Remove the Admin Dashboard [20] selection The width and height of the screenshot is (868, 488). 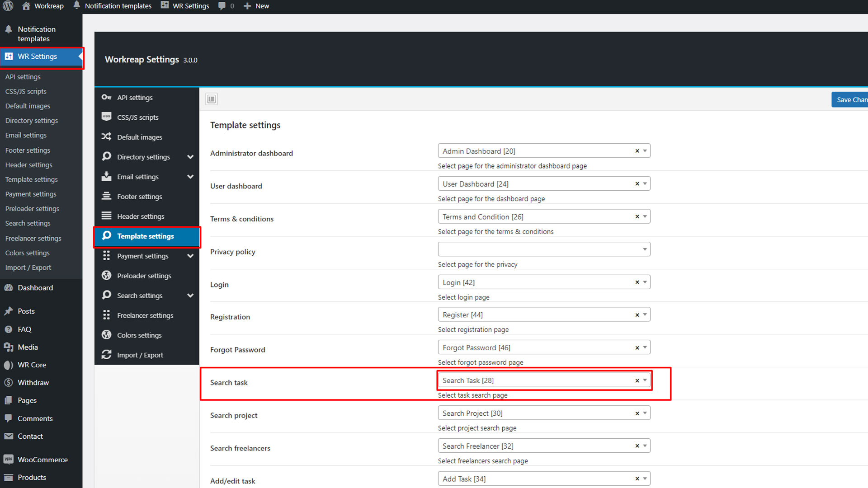point(637,151)
